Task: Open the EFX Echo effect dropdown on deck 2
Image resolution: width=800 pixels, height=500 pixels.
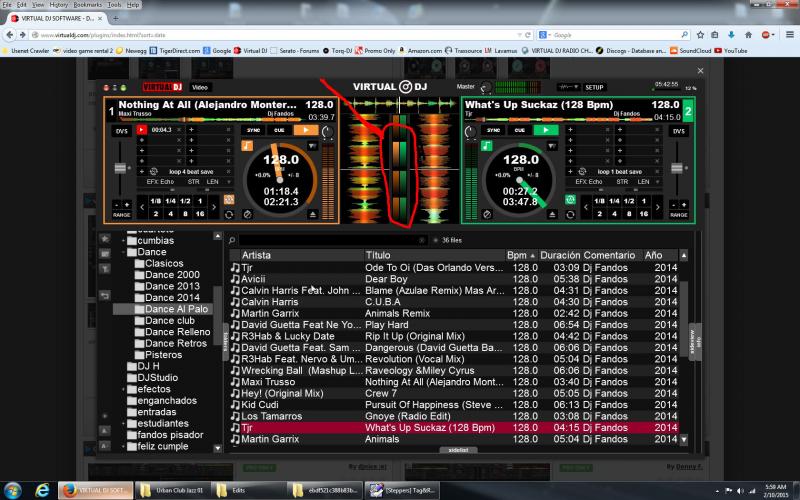Action: tap(657, 182)
